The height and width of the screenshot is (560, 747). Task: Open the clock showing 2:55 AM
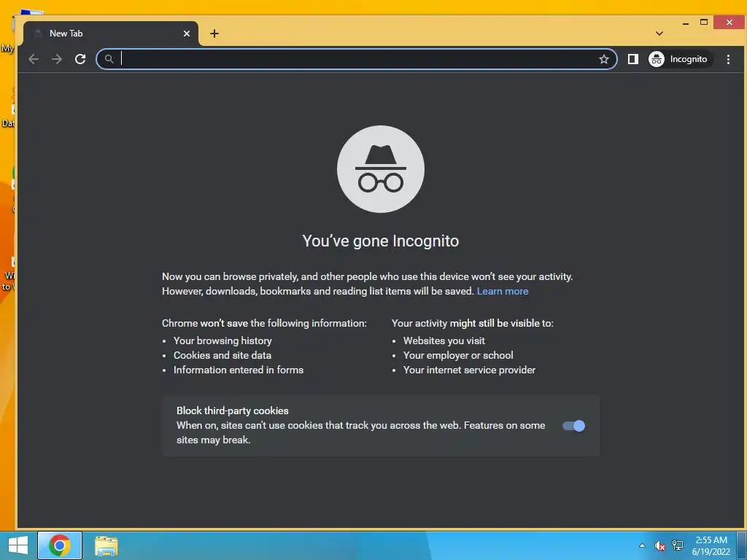pos(711,545)
